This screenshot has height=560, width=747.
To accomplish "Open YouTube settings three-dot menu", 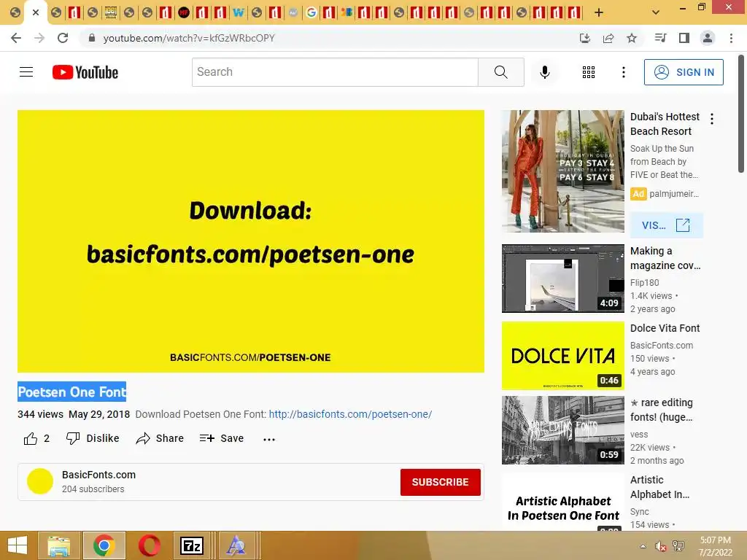I will pyautogui.click(x=623, y=72).
